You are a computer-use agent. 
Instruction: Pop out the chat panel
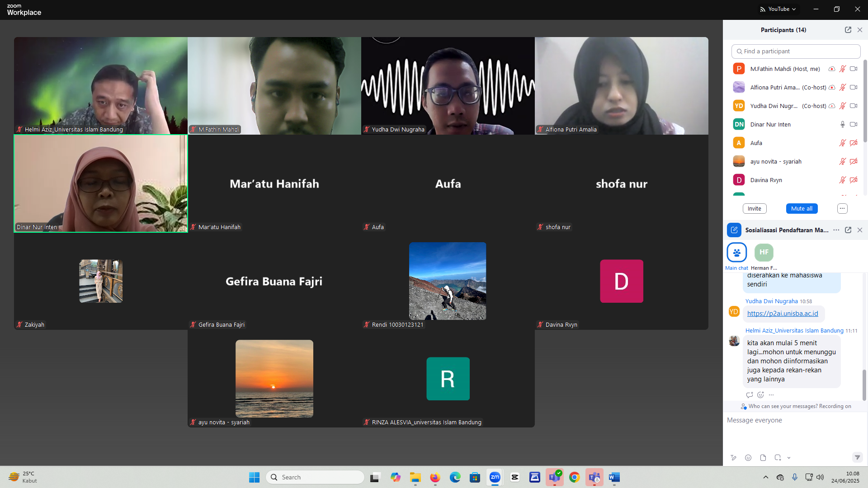tap(848, 230)
